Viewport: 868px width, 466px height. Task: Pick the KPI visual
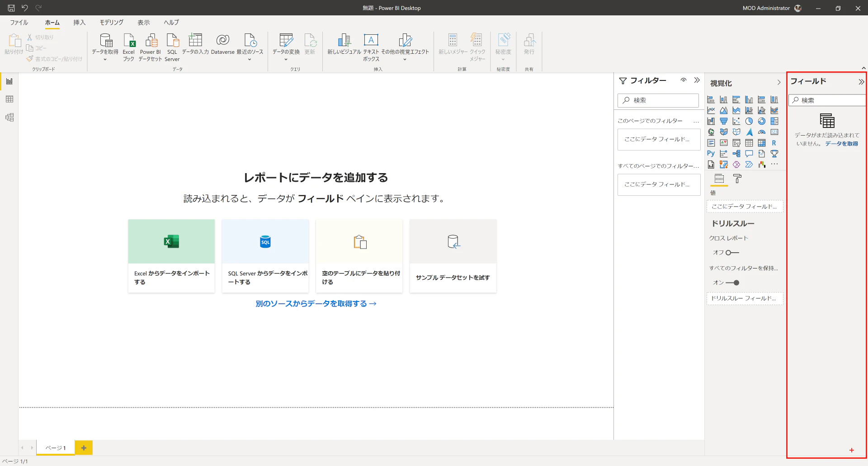tap(724, 143)
